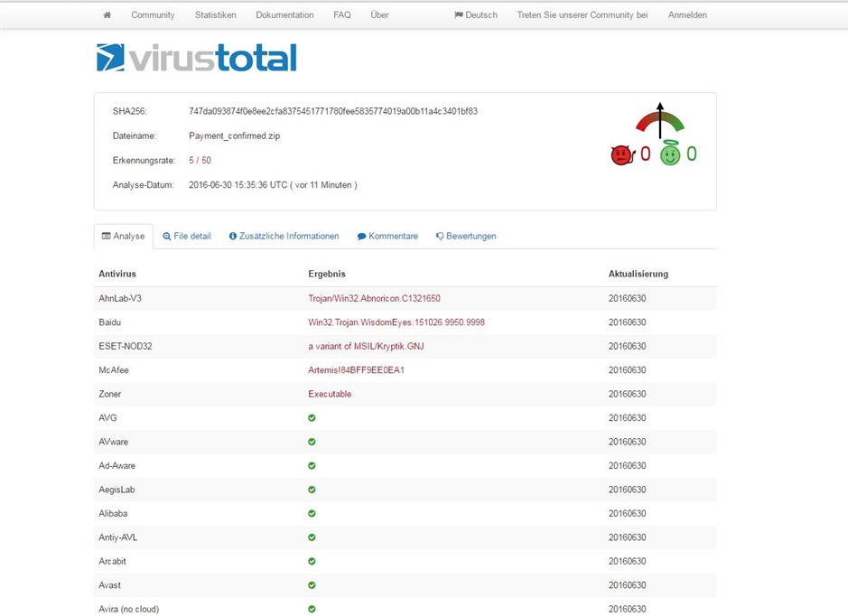Click the filename Payment_confirmed.zip
Viewport: 848px width, 616px height.
coord(234,135)
